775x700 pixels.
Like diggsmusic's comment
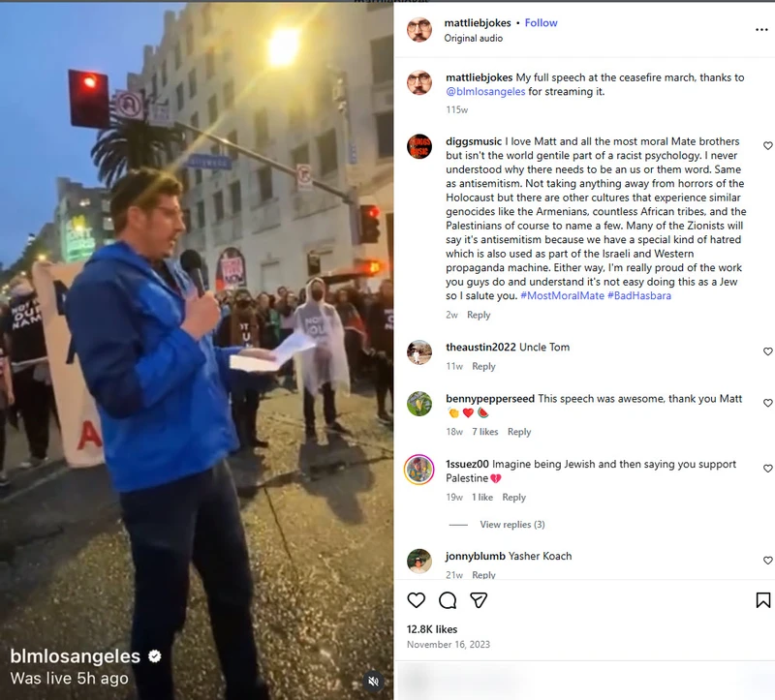pyautogui.click(x=767, y=146)
